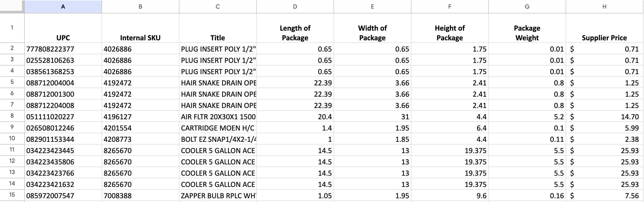Click the AIR FLTR 20X30X1 1500 title cell

pos(218,117)
